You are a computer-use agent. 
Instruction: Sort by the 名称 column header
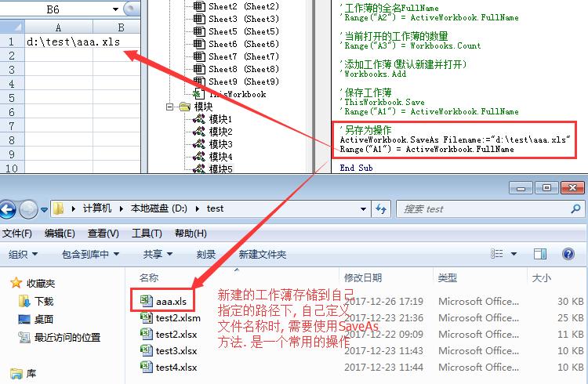pyautogui.click(x=149, y=277)
